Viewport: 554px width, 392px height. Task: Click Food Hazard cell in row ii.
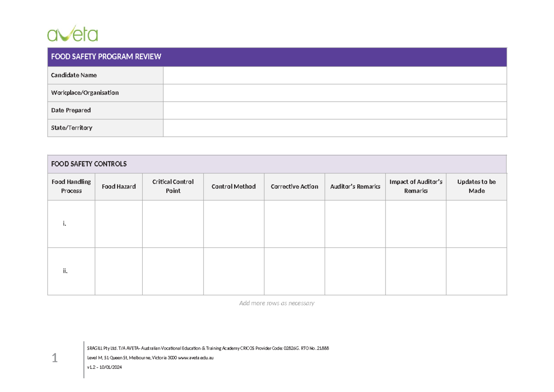119,271
